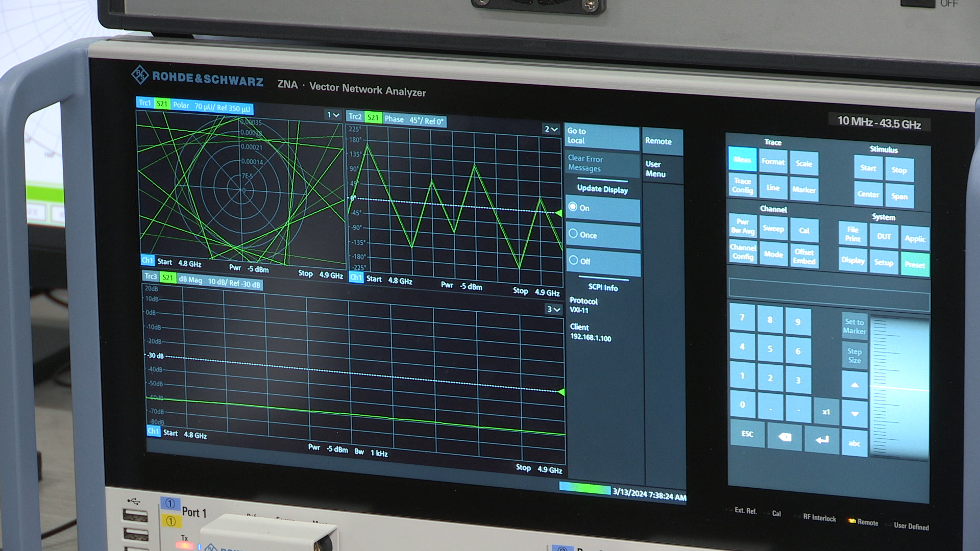
Task: Tap the Ch1 label under dB Mag diagram
Action: [x=153, y=431]
